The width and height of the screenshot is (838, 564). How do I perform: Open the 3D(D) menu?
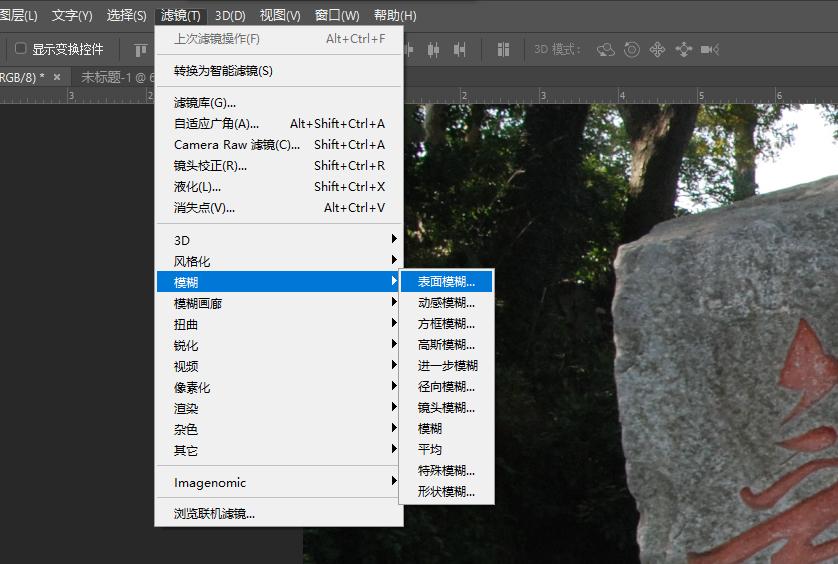coord(230,16)
